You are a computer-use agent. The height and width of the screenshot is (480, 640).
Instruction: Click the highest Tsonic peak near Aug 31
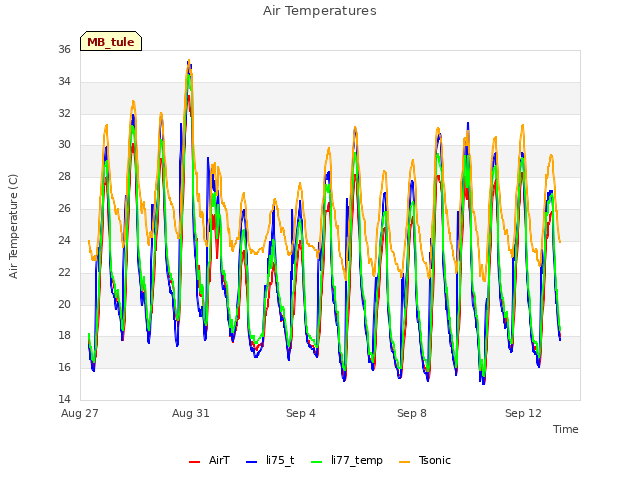(x=189, y=60)
